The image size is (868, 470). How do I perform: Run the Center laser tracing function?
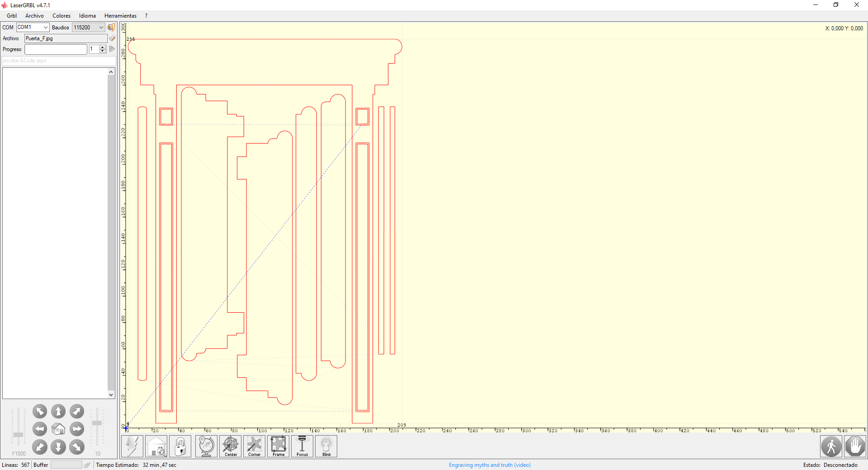point(230,446)
